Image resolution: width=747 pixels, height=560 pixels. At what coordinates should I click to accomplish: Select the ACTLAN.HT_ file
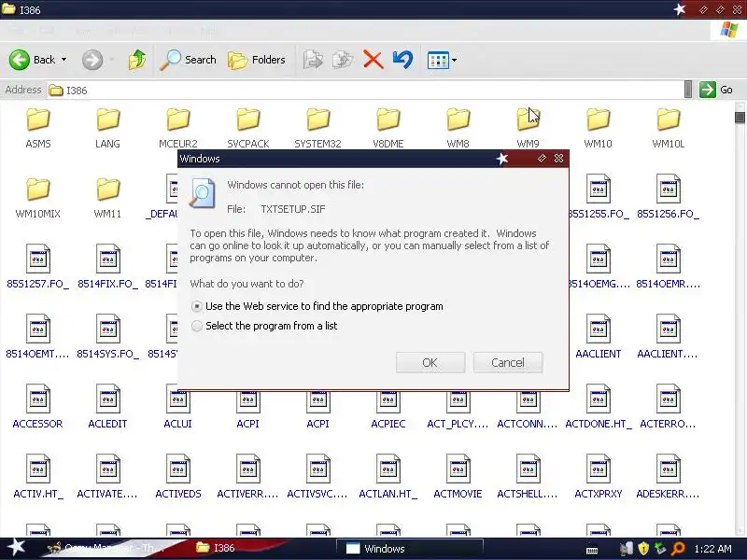click(388, 477)
